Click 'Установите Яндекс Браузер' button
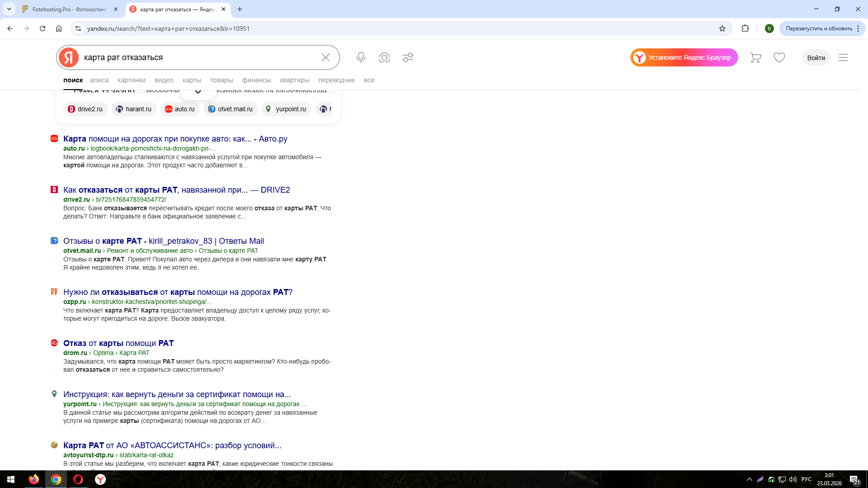 tap(684, 57)
